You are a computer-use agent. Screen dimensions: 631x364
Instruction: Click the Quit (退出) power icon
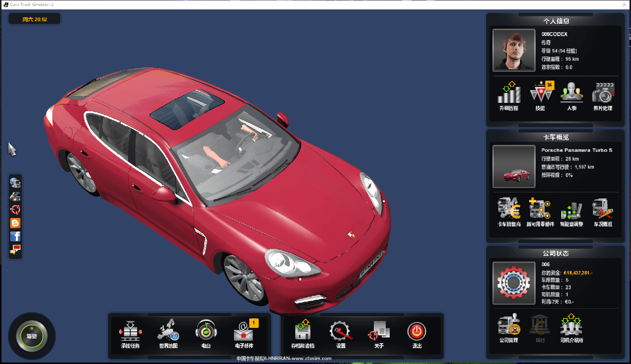417,331
